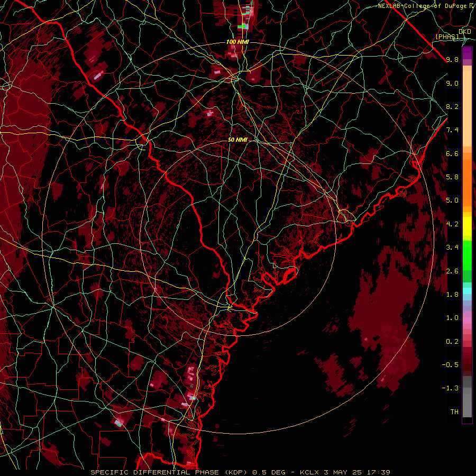Click the "2.6" scale value

pyautogui.click(x=452, y=271)
